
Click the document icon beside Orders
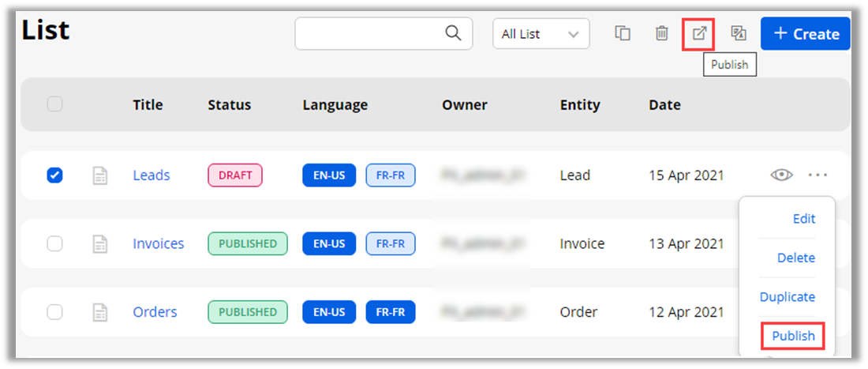100,312
